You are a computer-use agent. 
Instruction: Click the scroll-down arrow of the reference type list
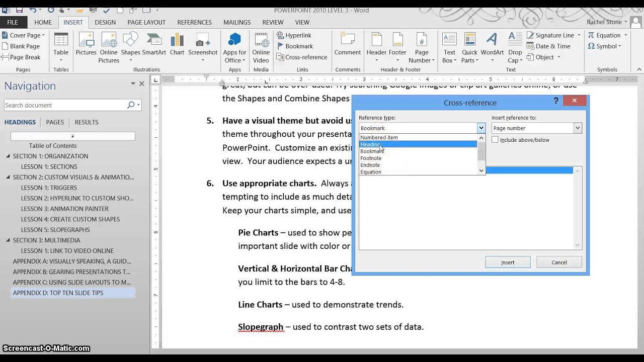point(481,171)
